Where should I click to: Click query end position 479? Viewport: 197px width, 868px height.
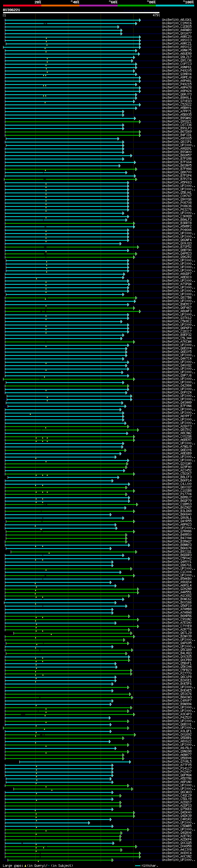point(155,15)
